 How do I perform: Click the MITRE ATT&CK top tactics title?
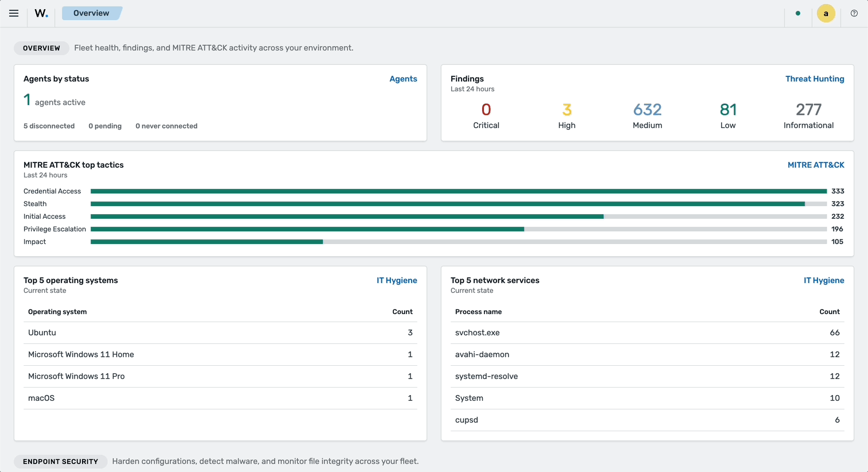click(x=73, y=165)
